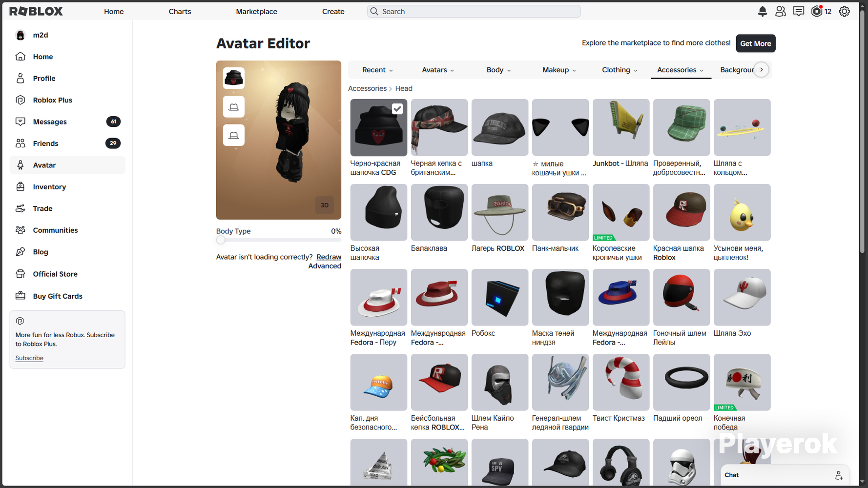Click the middle empty hat slot icon
868x488 pixels.
[x=234, y=107]
